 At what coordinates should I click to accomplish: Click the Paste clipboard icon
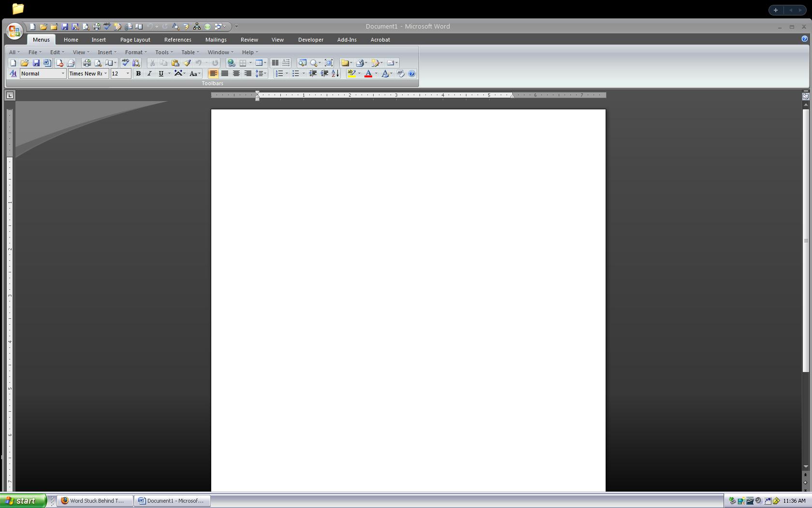tap(175, 63)
